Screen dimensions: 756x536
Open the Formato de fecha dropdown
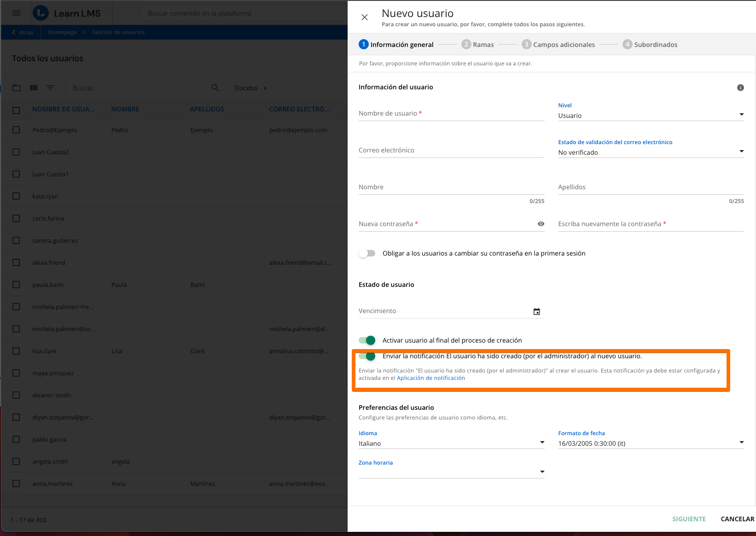point(651,443)
